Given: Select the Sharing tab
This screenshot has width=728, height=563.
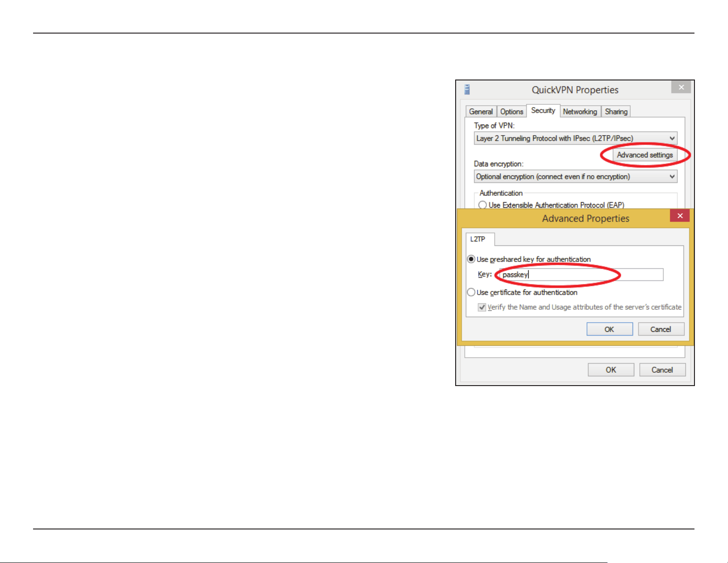Looking at the screenshot, I should (616, 112).
